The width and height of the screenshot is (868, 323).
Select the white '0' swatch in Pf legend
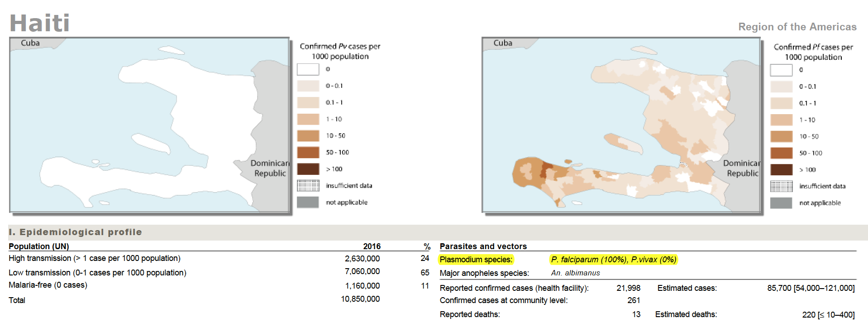tap(781, 70)
